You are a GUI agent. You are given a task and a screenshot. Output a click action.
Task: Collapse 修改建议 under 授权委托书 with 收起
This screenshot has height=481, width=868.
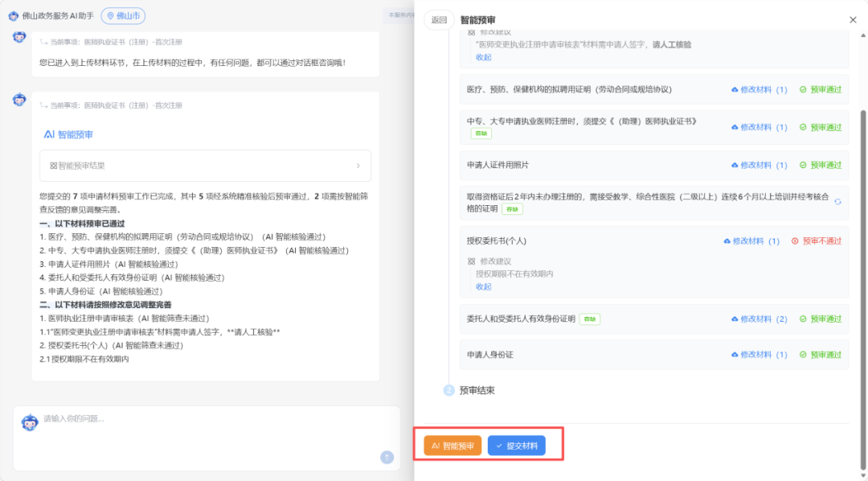tap(483, 286)
